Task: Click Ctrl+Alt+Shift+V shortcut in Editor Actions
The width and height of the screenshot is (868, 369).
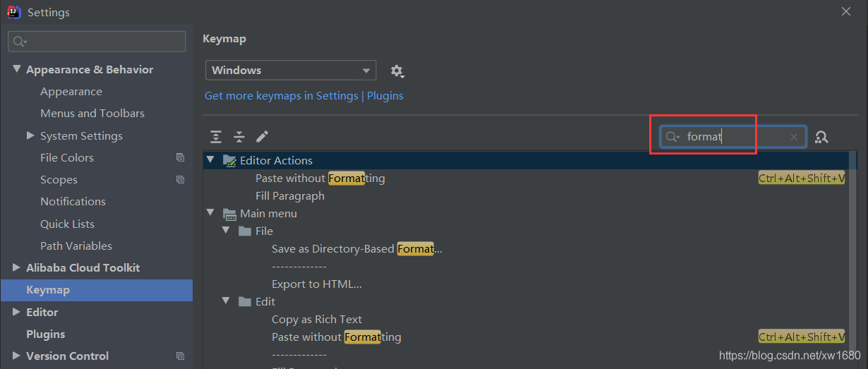Action: click(x=802, y=178)
